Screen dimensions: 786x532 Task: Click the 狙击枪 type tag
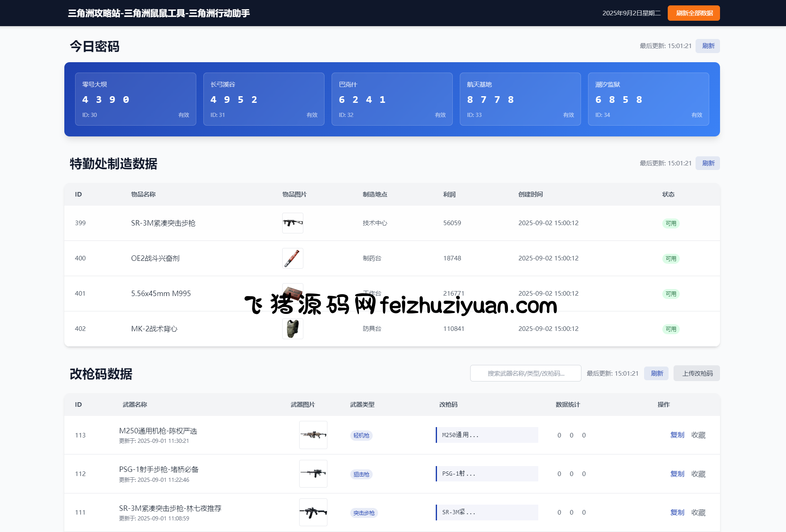pyautogui.click(x=361, y=474)
